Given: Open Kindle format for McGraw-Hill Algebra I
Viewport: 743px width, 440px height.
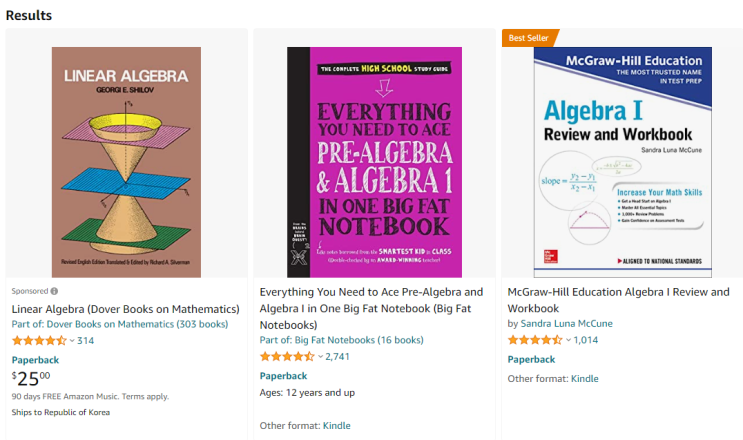Looking at the screenshot, I should [x=584, y=379].
